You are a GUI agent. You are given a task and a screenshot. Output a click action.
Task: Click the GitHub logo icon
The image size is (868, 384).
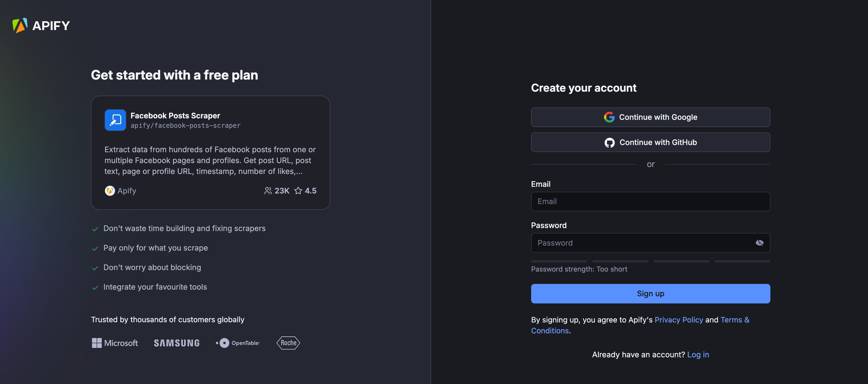pyautogui.click(x=610, y=143)
